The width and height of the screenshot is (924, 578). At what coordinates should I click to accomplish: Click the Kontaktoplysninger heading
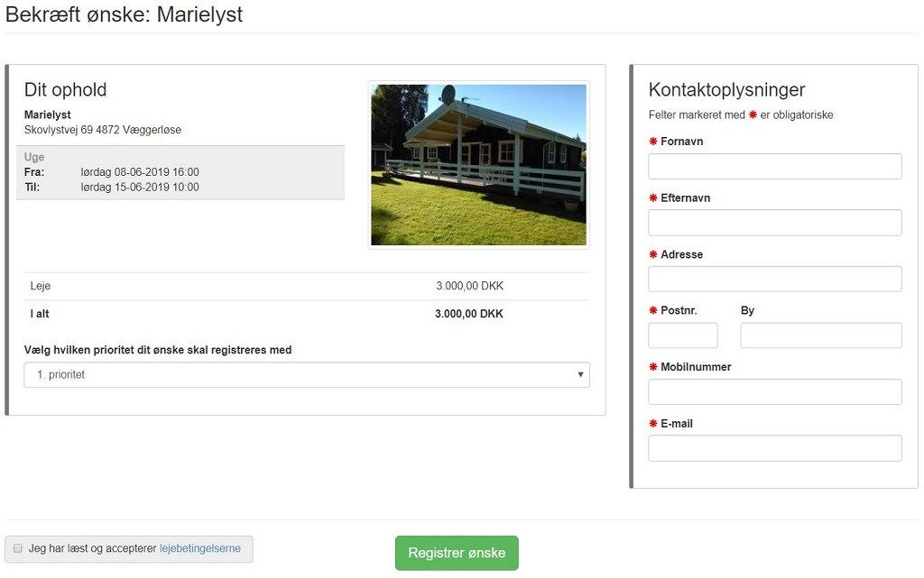click(x=726, y=89)
